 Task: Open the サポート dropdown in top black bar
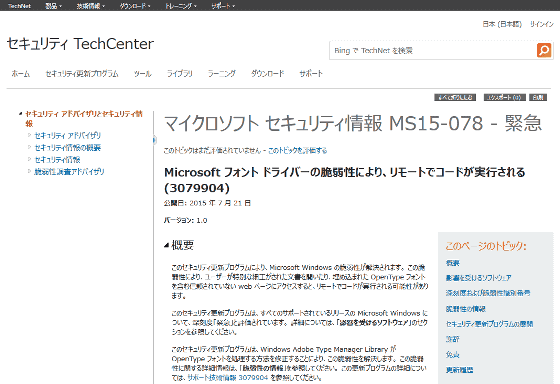click(223, 6)
